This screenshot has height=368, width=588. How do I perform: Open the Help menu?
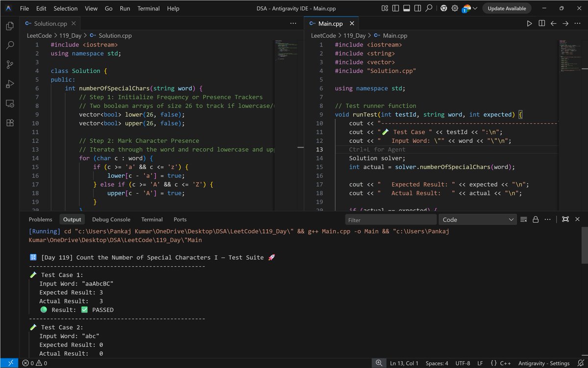pos(173,8)
